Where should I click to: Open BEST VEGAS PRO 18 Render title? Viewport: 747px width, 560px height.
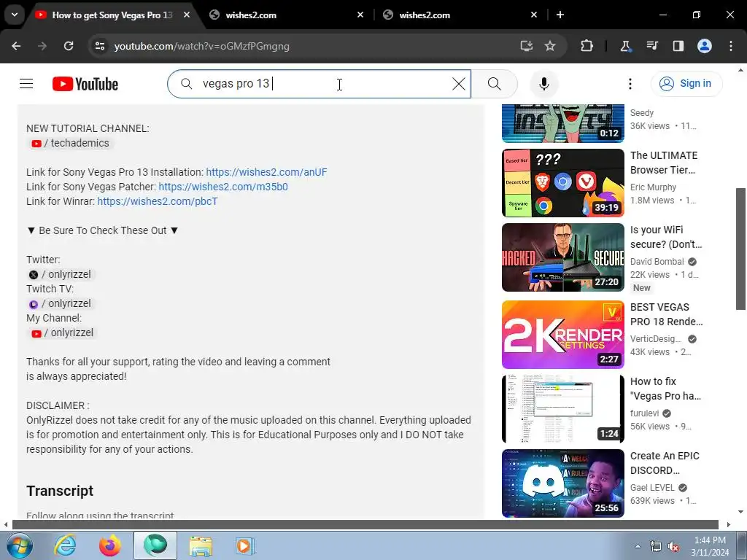(667, 314)
